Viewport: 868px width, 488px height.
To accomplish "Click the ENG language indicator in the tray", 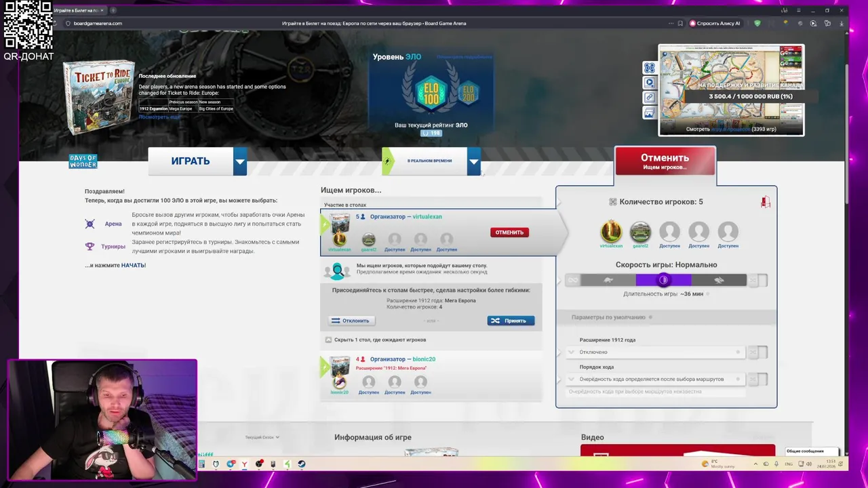I will click(789, 464).
